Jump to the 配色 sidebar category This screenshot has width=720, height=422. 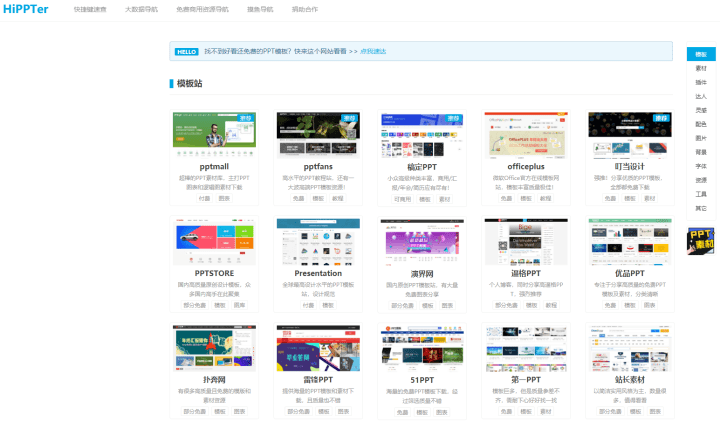coord(701,124)
